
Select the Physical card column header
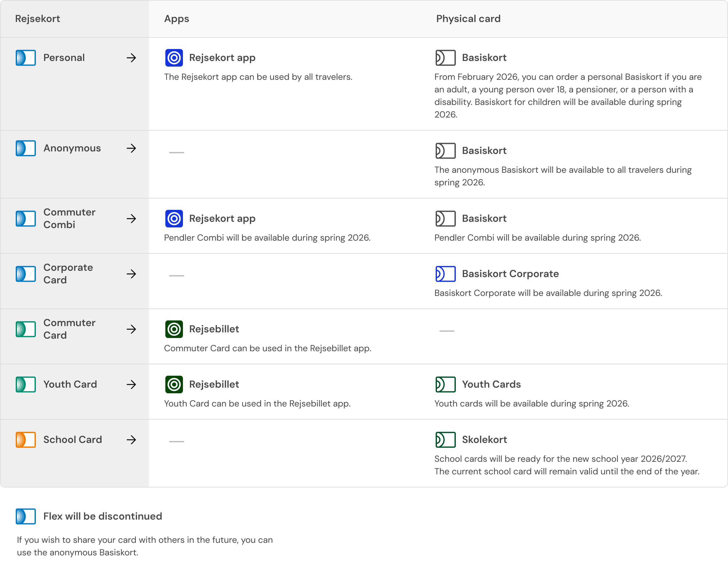pos(468,19)
